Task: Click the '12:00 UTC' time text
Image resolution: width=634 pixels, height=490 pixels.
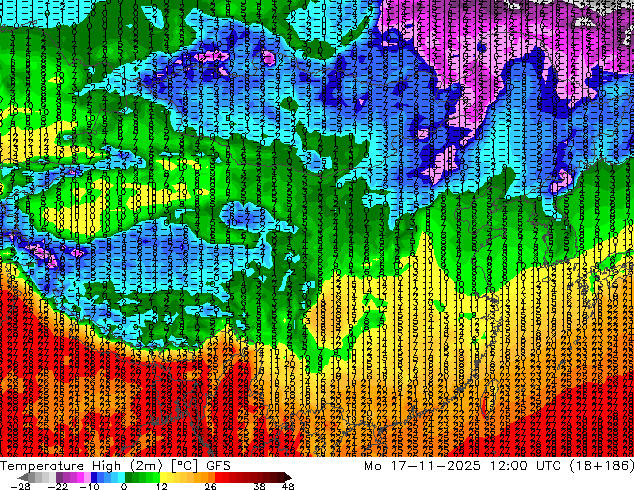Action: coord(526,466)
